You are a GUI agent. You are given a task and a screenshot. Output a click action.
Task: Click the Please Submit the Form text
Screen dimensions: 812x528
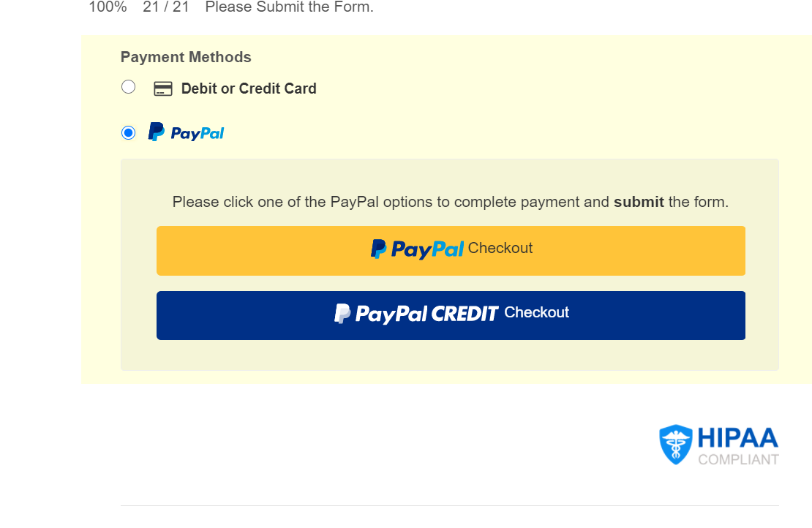tap(289, 7)
